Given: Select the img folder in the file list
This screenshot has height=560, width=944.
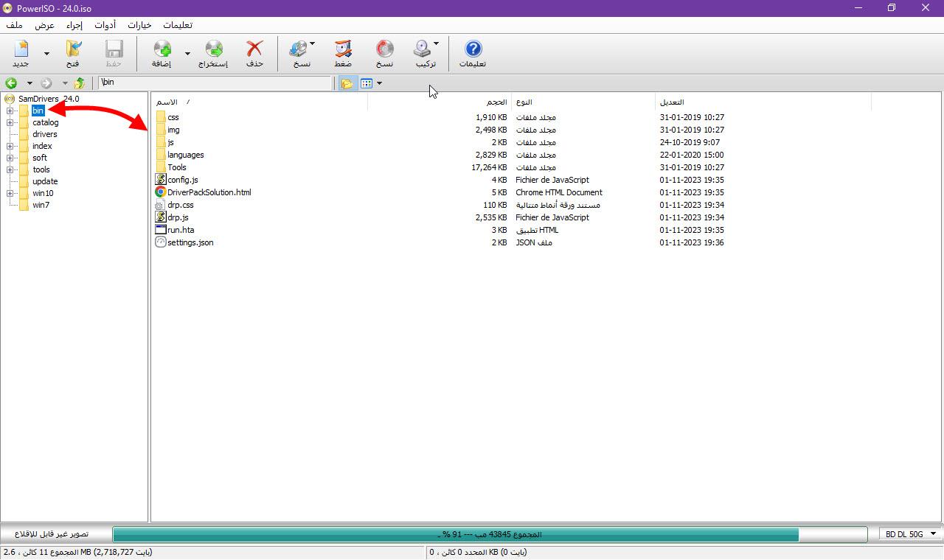Looking at the screenshot, I should click(x=173, y=130).
